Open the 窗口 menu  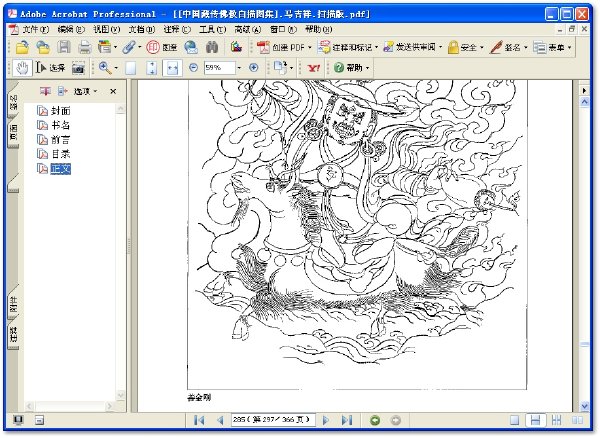coord(283,29)
